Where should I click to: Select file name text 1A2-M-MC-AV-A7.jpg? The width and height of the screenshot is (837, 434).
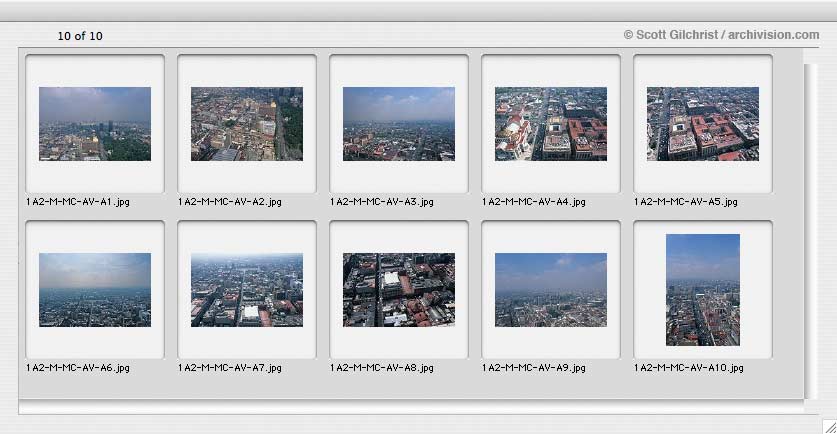230,368
